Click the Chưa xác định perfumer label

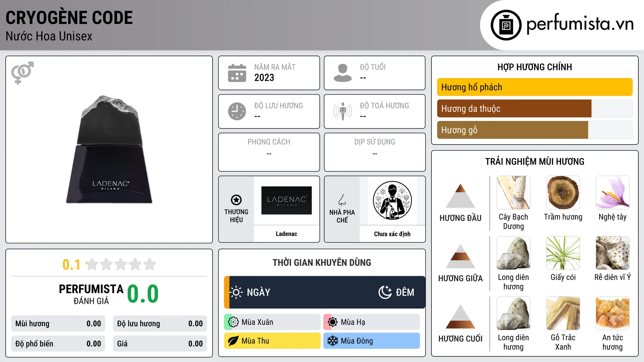[392, 234]
